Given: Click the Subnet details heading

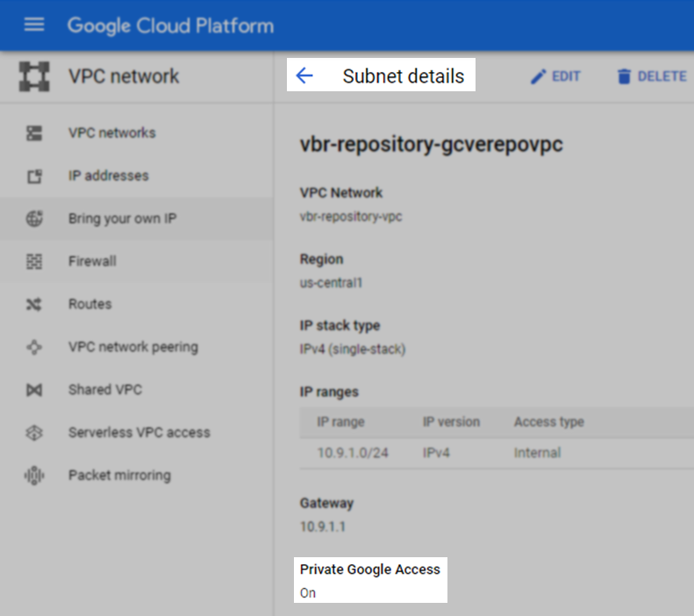Looking at the screenshot, I should 404,76.
